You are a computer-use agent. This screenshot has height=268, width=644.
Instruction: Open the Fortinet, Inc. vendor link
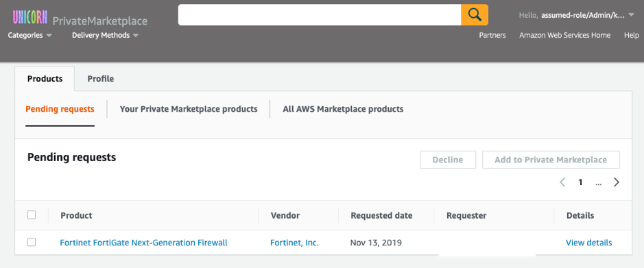point(294,243)
